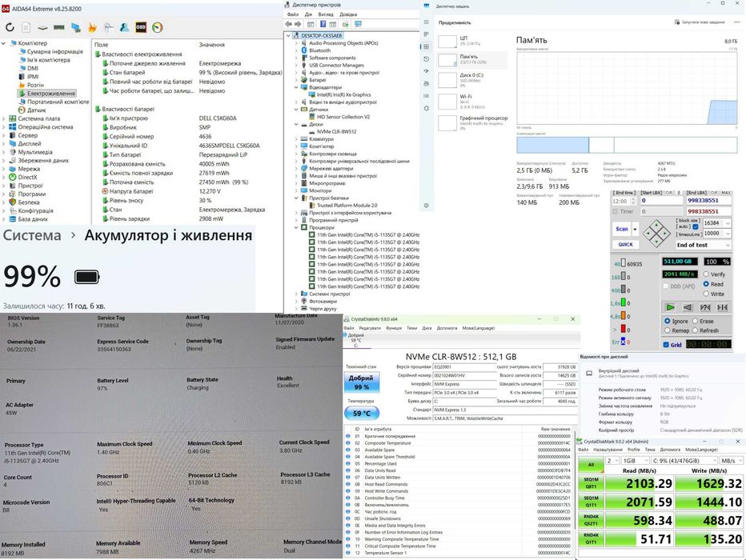This screenshot has width=746, height=560.
Task: Open the AIDA64 OSD panel icon
Action: 141,27
